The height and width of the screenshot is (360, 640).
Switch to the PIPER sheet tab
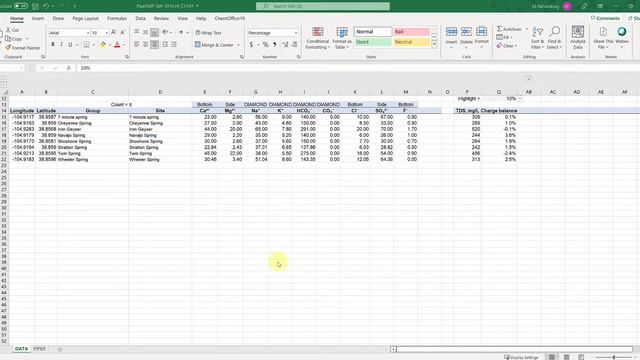point(40,349)
